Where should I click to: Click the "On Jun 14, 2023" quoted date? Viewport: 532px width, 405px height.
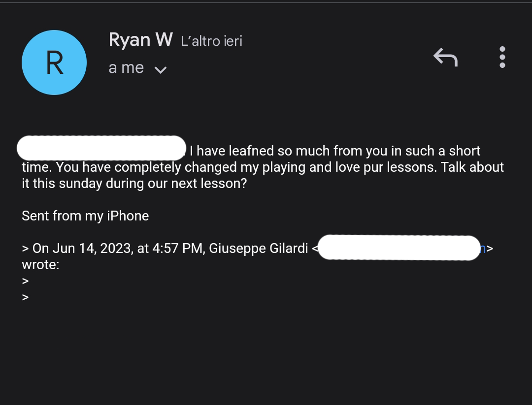pyautogui.click(x=82, y=249)
